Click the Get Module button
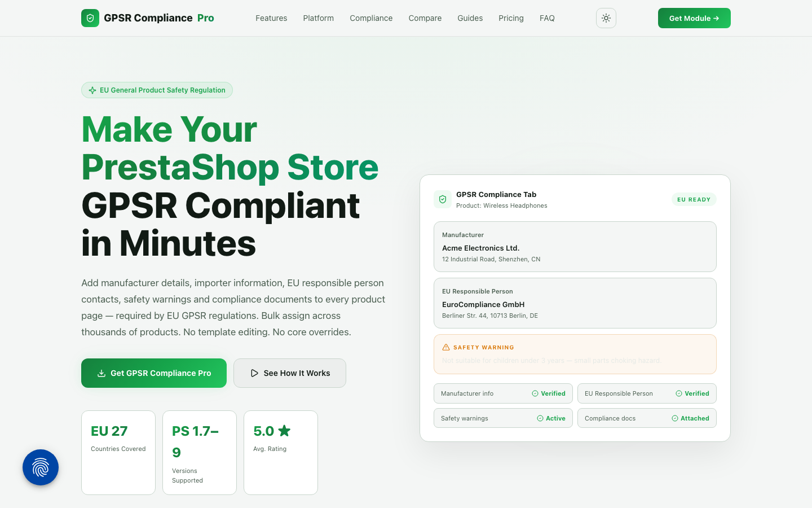The width and height of the screenshot is (812, 508). pos(694,18)
